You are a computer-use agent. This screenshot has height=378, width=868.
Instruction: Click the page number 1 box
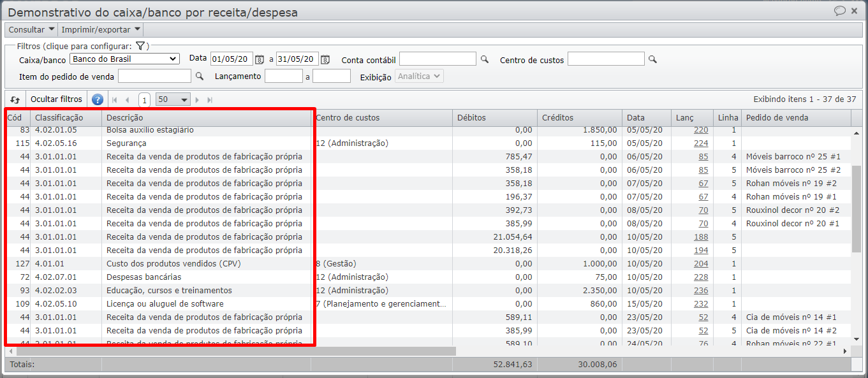pos(144,100)
